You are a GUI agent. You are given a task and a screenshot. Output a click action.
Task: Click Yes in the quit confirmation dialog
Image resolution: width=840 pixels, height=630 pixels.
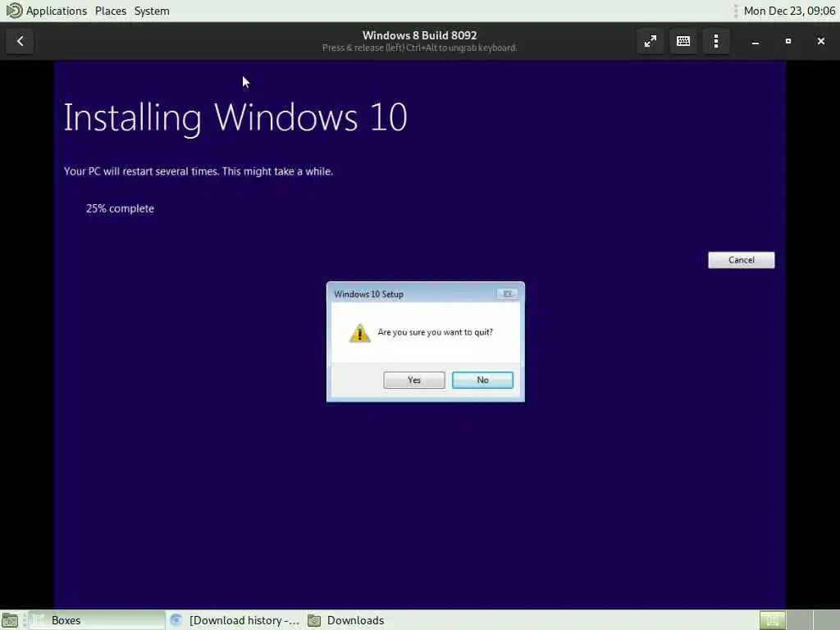pos(413,380)
